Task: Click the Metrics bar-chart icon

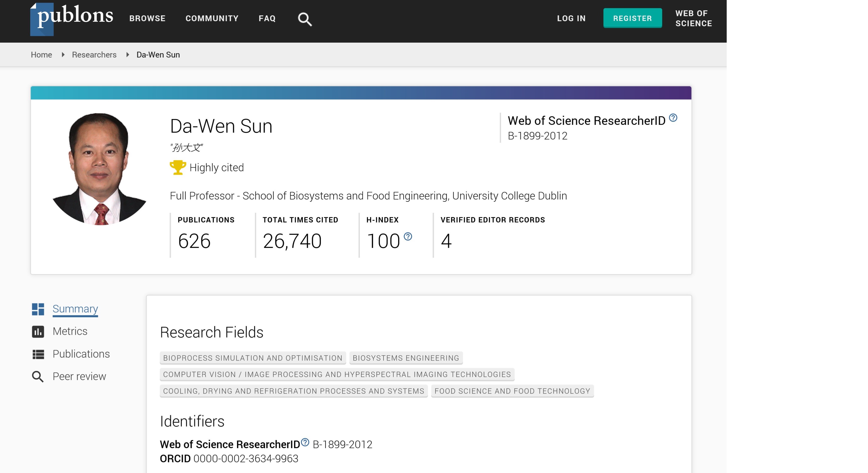Action: click(x=38, y=331)
